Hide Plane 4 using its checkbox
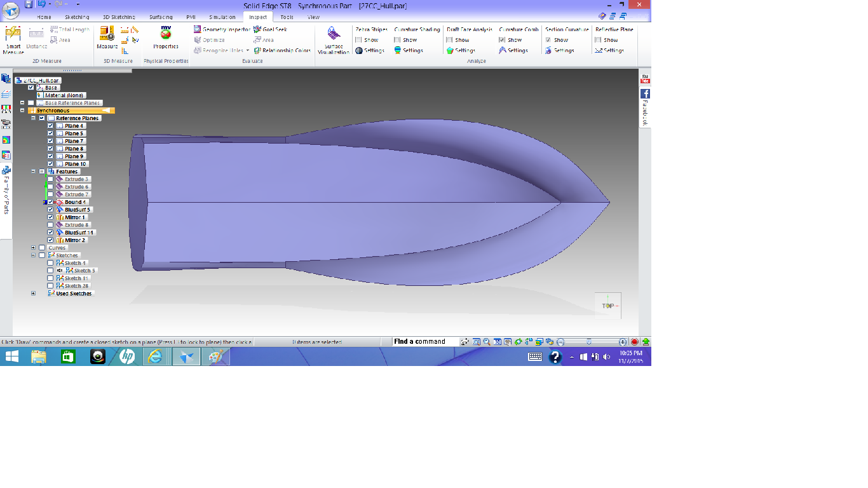 pos(50,126)
